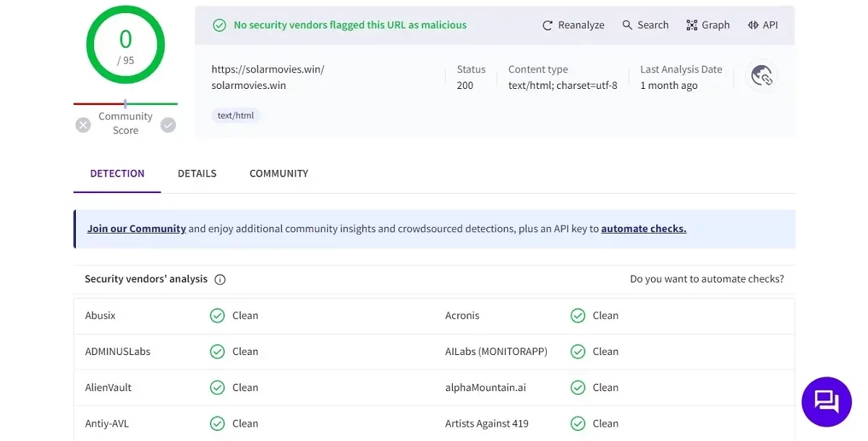This screenshot has height=441, width=868.
Task: Switch to the COMMUNITY tab
Action: (x=278, y=174)
